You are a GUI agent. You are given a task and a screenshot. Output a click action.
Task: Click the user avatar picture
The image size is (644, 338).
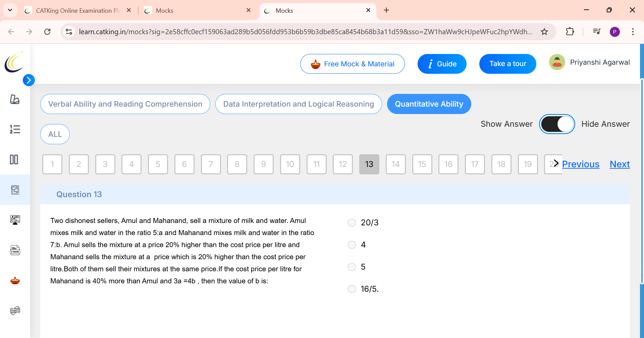pyautogui.click(x=557, y=62)
